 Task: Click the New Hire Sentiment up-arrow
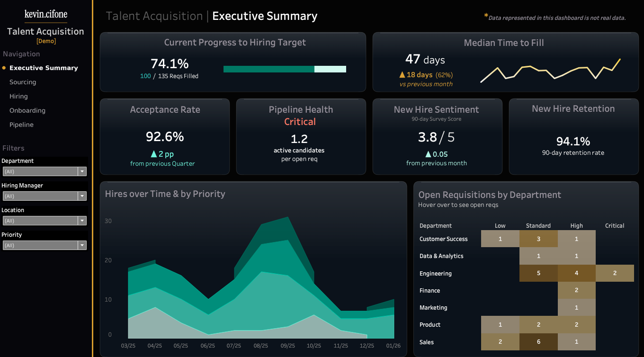click(x=428, y=154)
